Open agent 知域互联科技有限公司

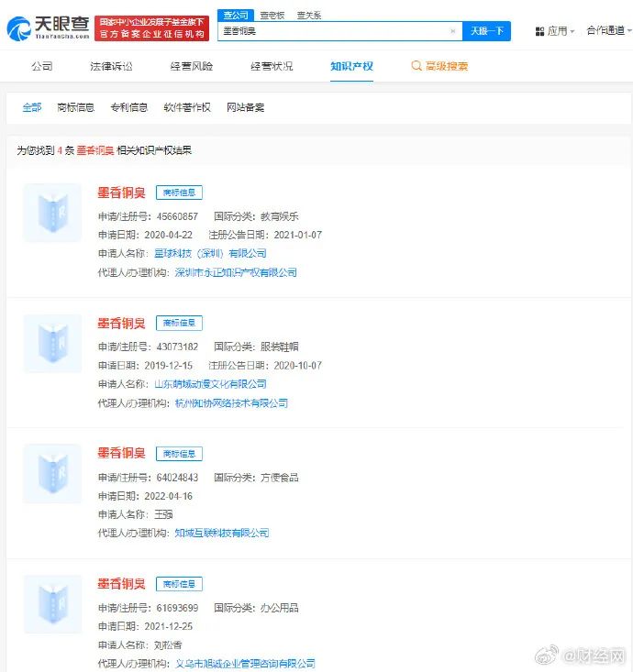[x=222, y=533]
